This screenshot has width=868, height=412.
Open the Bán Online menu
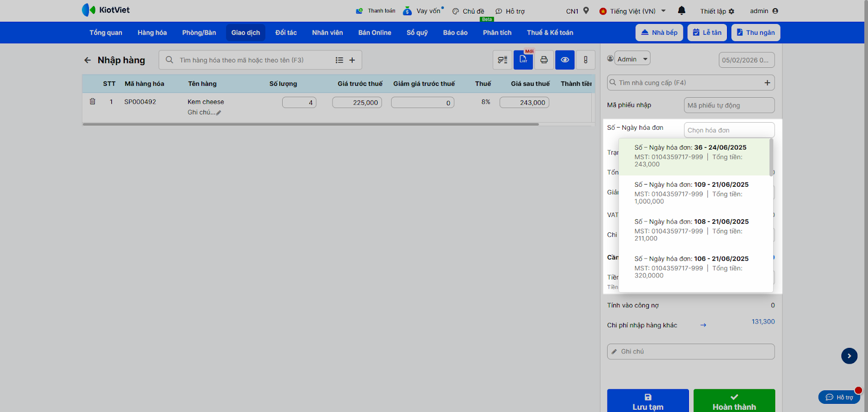point(375,33)
